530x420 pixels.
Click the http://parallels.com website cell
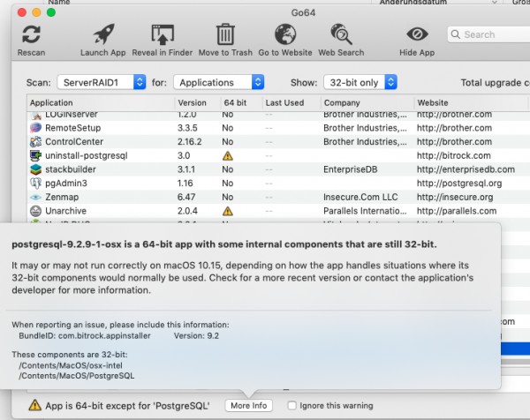[x=457, y=211]
